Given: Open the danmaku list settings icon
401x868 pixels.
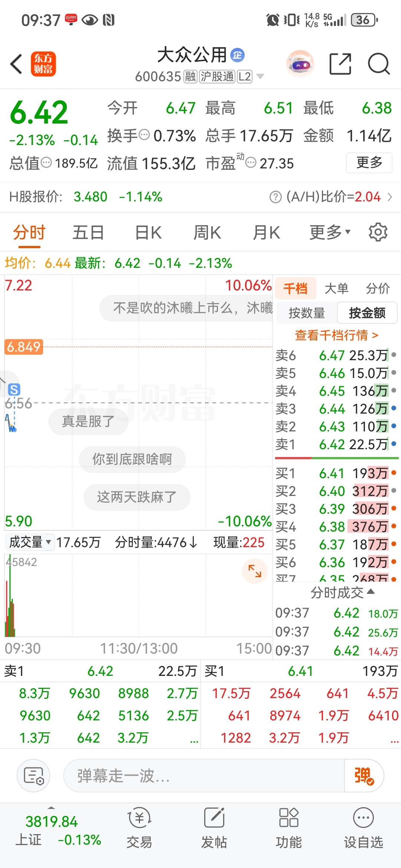Looking at the screenshot, I should [x=33, y=776].
